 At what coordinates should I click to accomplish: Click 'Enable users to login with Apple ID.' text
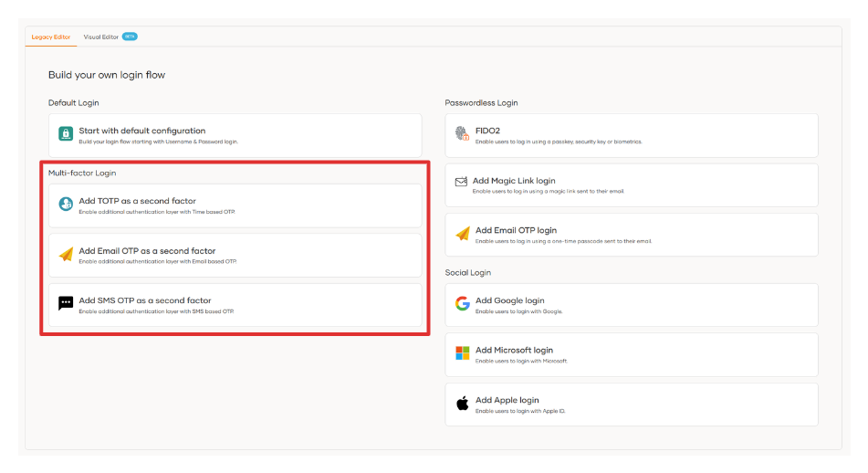coord(520,412)
